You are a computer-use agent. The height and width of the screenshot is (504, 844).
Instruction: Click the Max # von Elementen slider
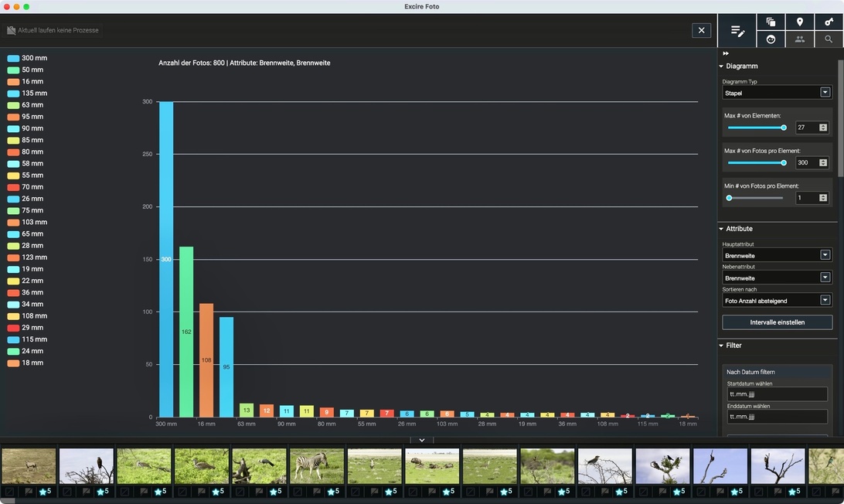click(756, 128)
